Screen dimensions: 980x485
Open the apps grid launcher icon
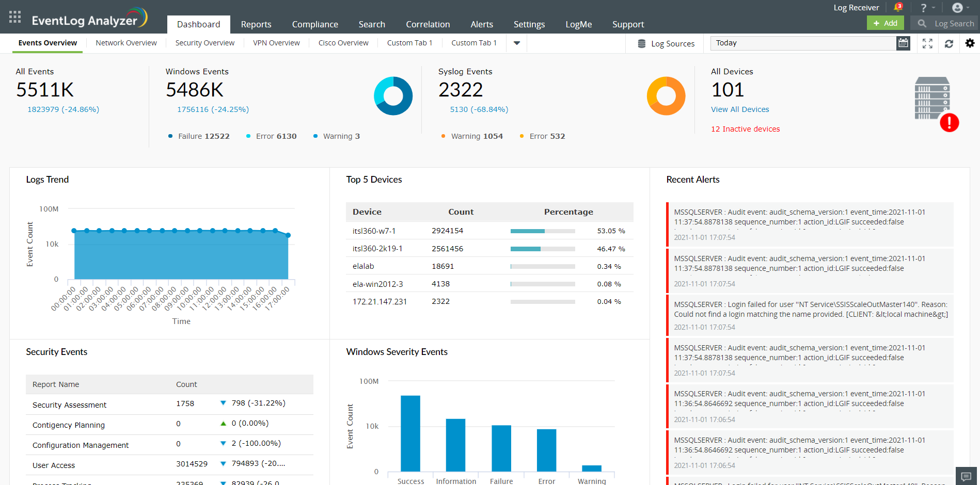point(14,16)
